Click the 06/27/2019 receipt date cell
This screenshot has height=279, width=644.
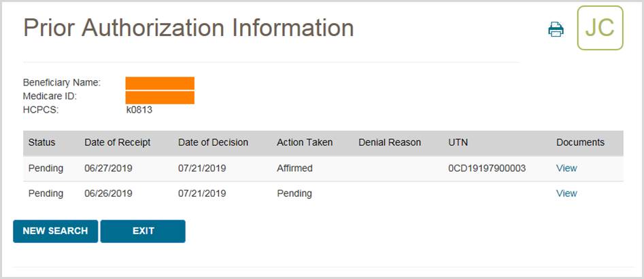pos(108,168)
